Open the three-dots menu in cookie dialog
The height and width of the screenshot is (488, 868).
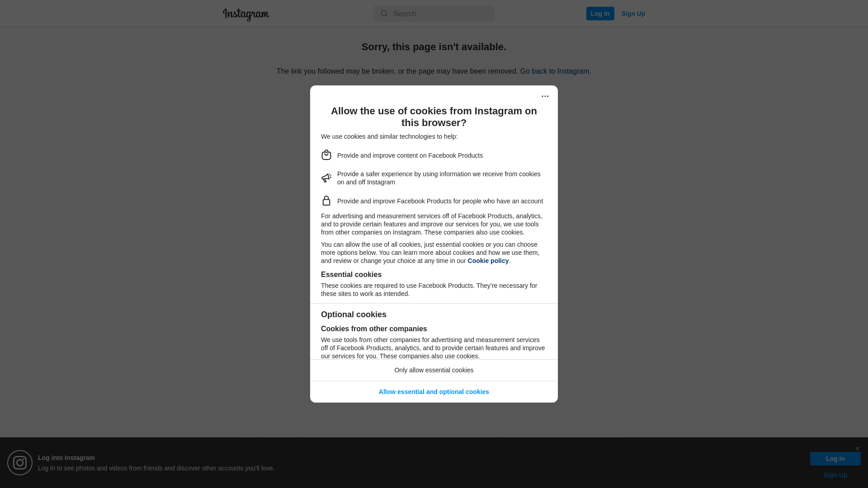click(x=545, y=96)
